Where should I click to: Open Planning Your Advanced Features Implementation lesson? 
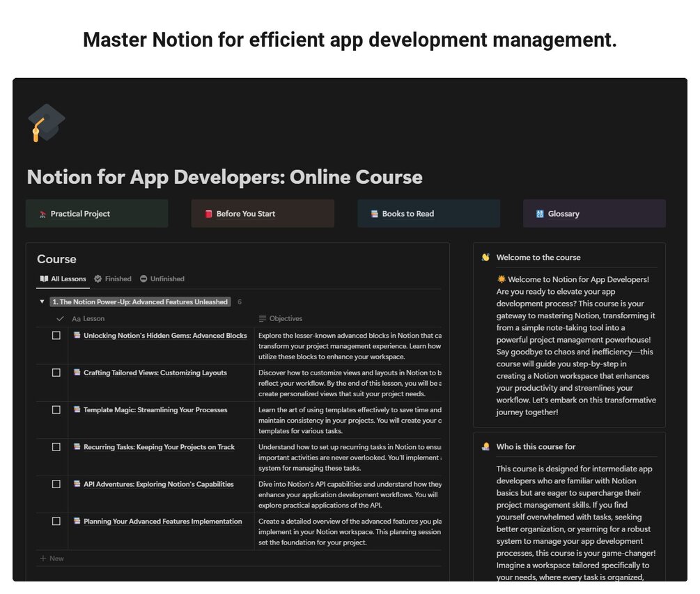point(163,522)
